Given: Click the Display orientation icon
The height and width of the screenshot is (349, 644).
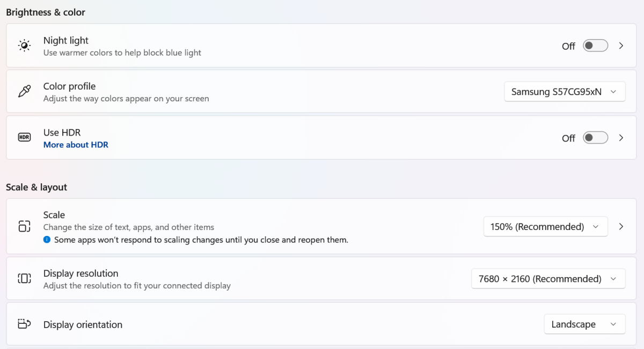Looking at the screenshot, I should [24, 324].
